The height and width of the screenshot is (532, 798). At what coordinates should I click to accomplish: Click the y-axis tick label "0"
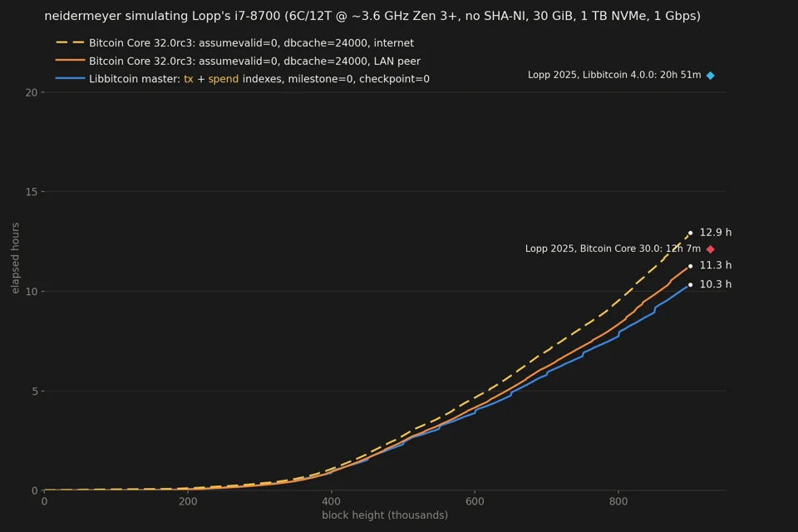(35, 490)
